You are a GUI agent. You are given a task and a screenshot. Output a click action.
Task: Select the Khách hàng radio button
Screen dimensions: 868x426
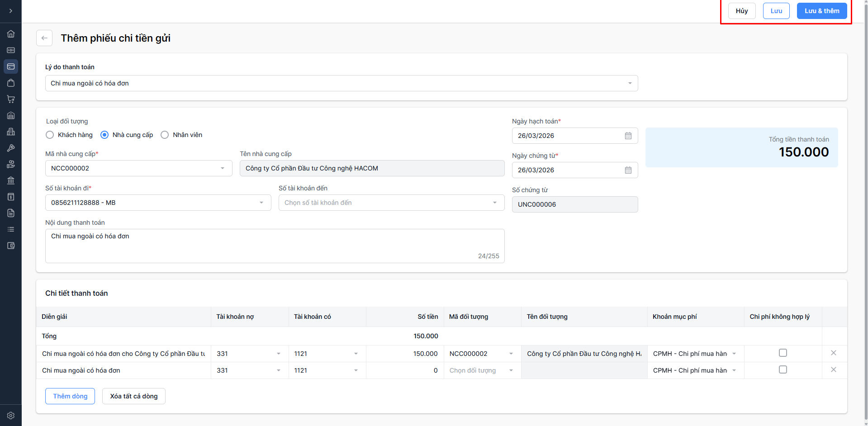50,135
